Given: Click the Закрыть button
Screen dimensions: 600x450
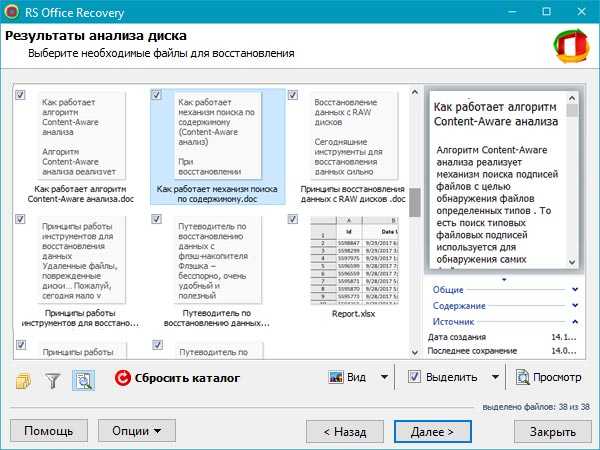Looking at the screenshot, I should click(553, 432).
